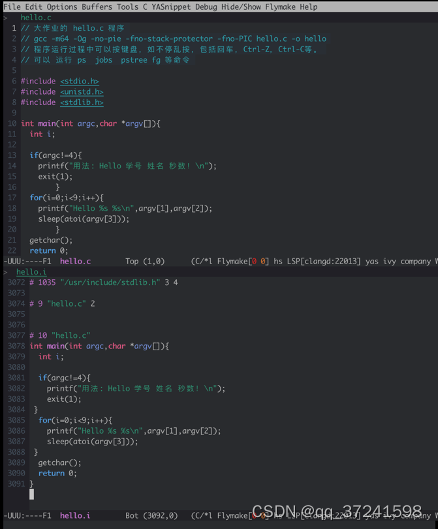438x530 pixels.
Task: Click '# 1035 "/usr/include/stdlib.h" 3 4' line
Action: click(103, 283)
